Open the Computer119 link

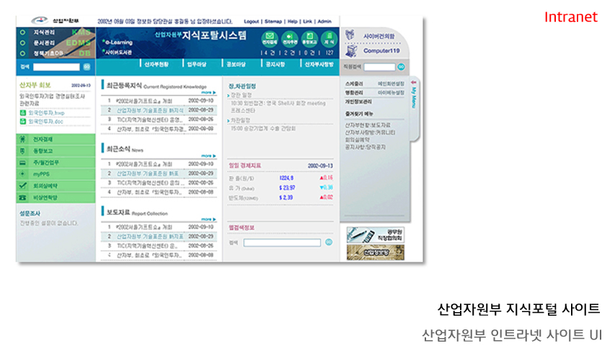(x=381, y=51)
